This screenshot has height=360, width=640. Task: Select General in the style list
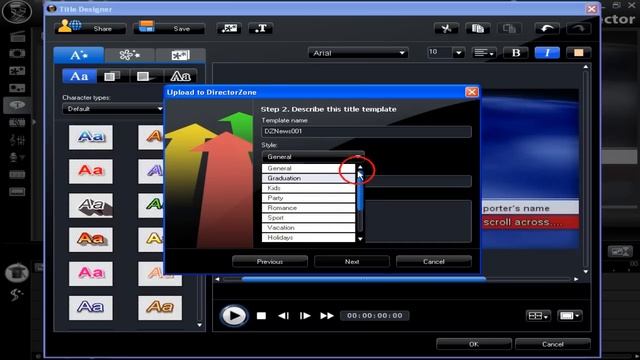[308, 168]
